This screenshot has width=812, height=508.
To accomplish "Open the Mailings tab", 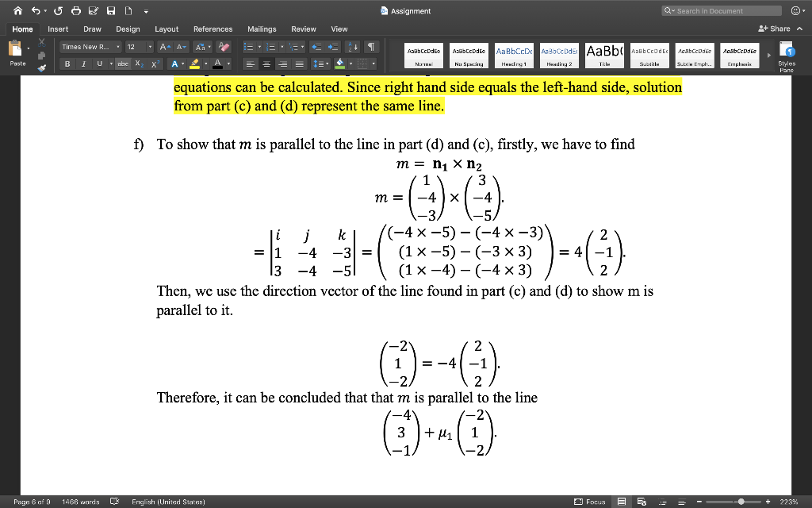I will click(x=262, y=29).
